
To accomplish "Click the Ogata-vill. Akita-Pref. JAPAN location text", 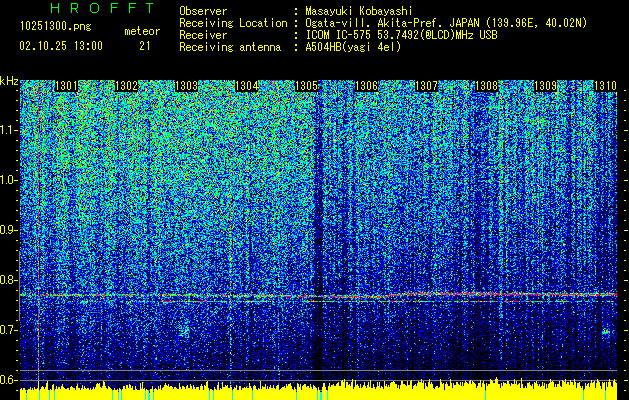I will 446,23.
